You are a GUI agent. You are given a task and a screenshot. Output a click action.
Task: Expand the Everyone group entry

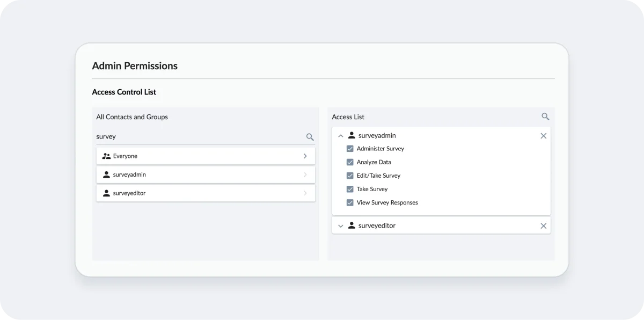[305, 155]
